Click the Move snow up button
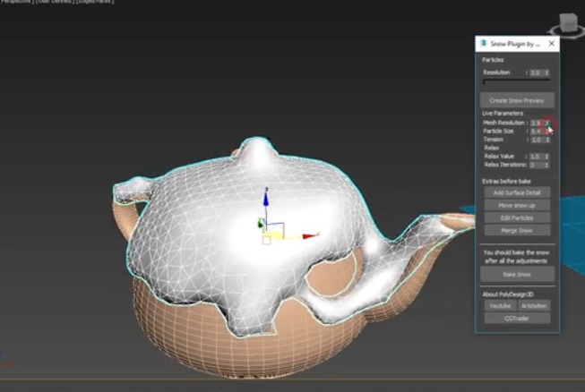This screenshot has width=585, height=392. (x=517, y=205)
